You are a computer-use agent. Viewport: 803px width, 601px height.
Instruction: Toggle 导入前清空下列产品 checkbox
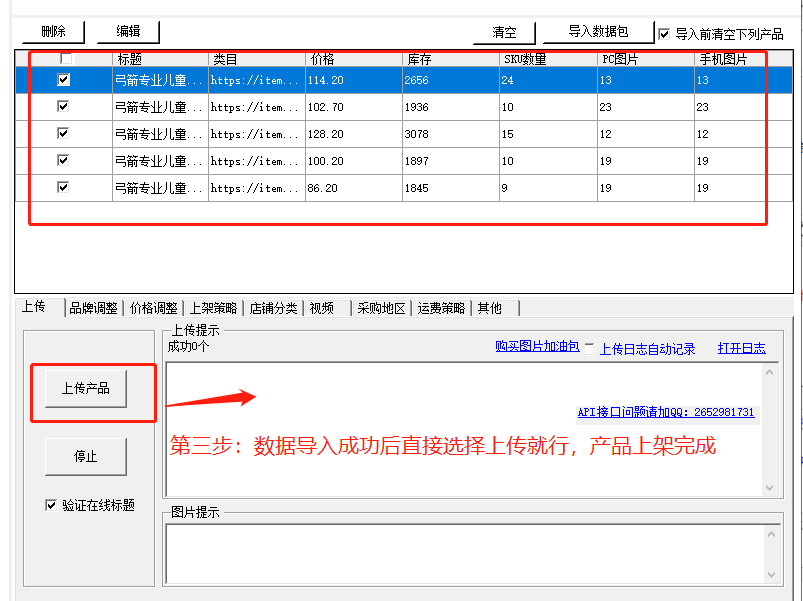(664, 34)
